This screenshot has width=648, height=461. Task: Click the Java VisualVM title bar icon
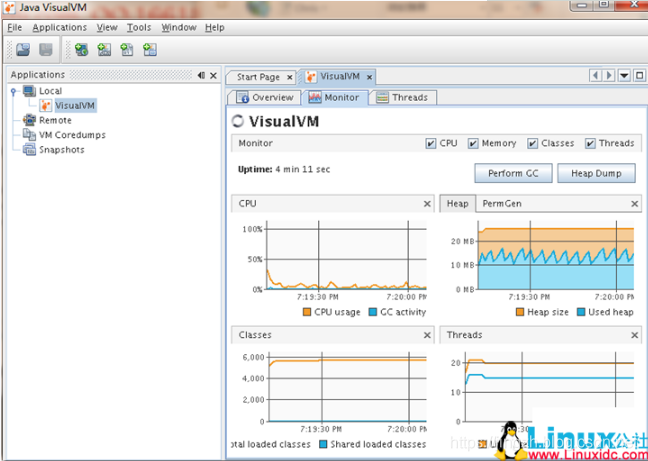pyautogui.click(x=9, y=7)
